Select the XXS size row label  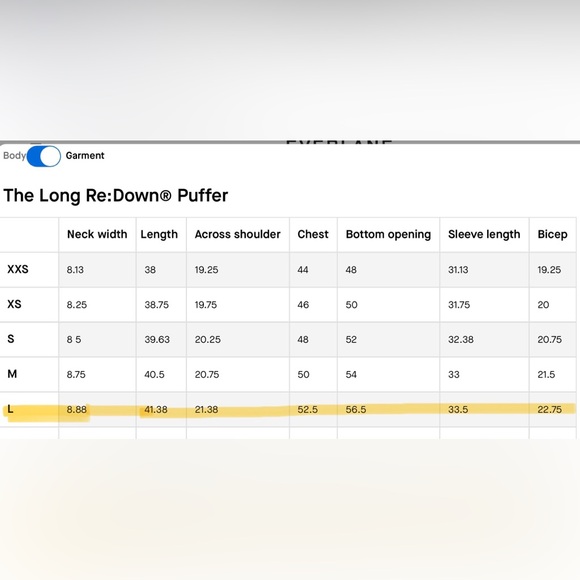[18, 269]
